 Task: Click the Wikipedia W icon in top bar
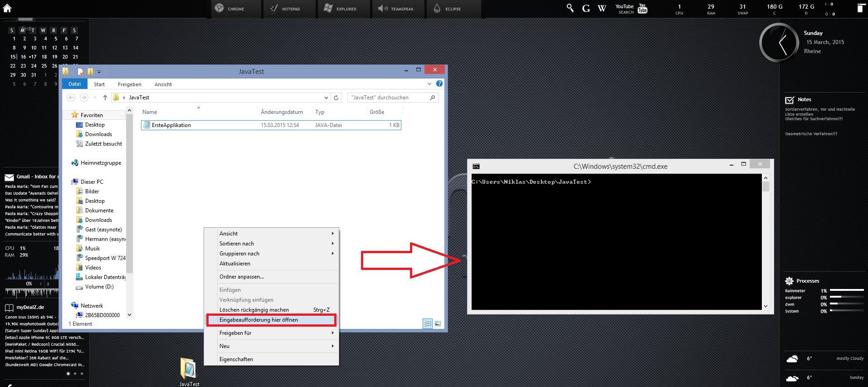click(602, 8)
